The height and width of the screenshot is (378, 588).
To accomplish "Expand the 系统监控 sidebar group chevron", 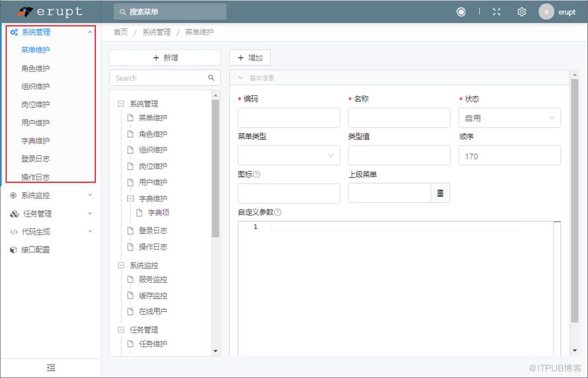I will tap(90, 195).
